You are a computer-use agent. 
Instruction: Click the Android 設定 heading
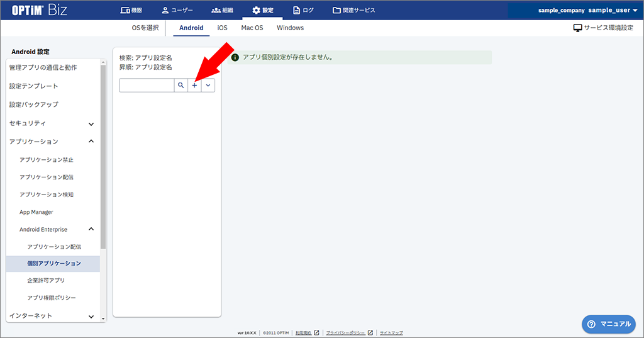pos(30,52)
